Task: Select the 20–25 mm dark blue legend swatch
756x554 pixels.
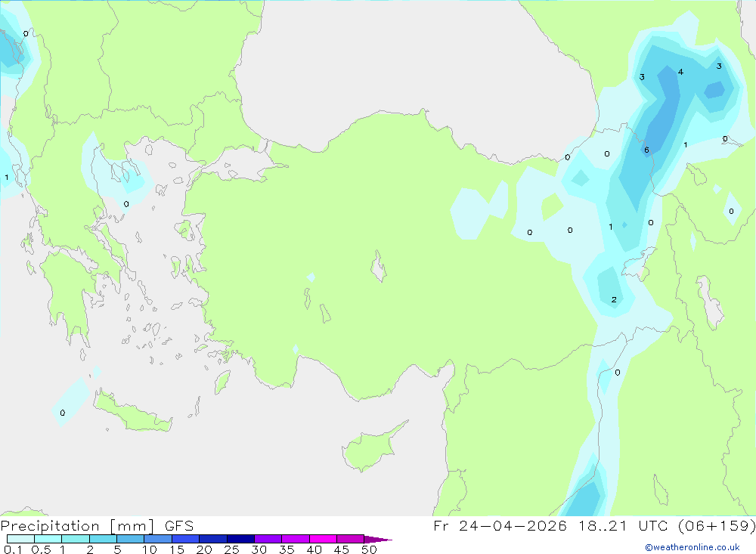Action: click(212, 539)
